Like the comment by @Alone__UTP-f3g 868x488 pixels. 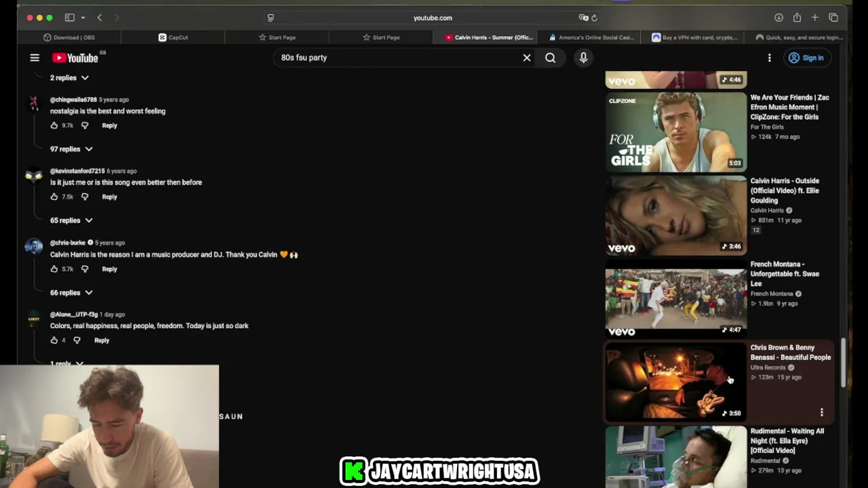(54, 340)
